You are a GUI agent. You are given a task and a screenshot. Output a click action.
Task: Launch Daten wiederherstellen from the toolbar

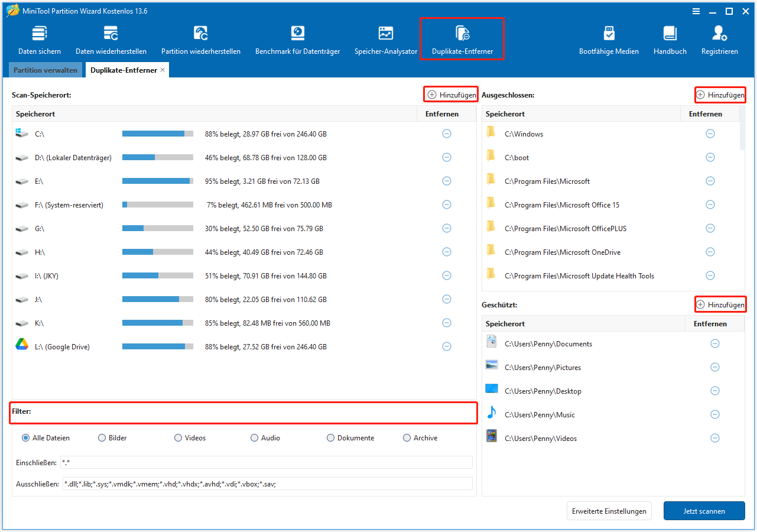(x=111, y=40)
